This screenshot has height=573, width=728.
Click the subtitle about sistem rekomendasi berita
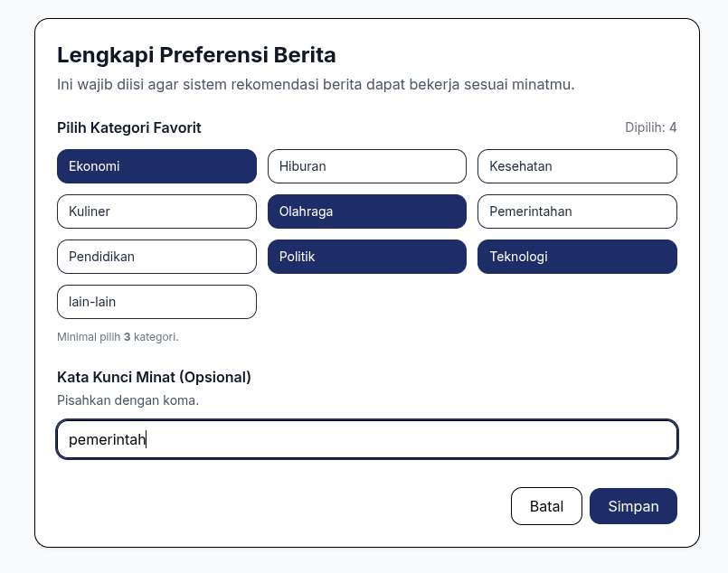(x=316, y=84)
